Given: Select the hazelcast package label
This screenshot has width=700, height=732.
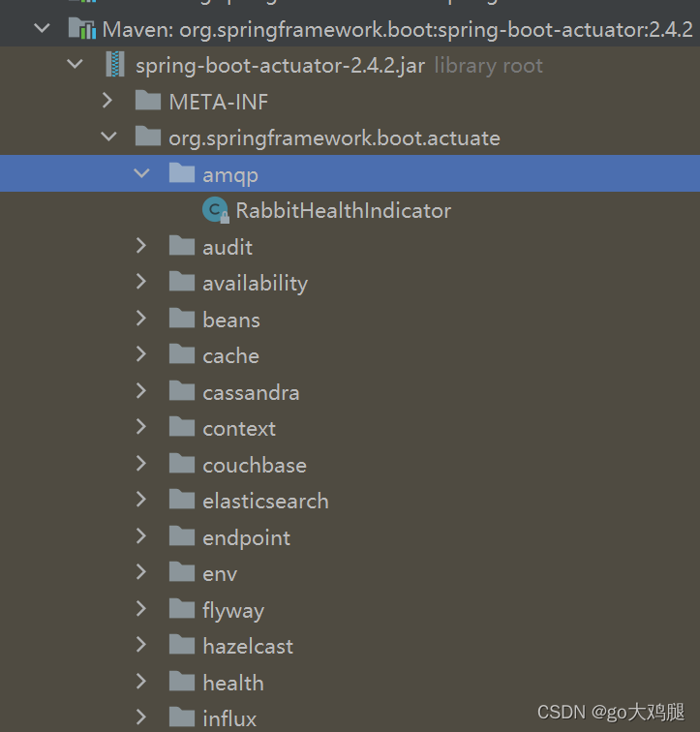Looking at the screenshot, I should [x=248, y=647].
